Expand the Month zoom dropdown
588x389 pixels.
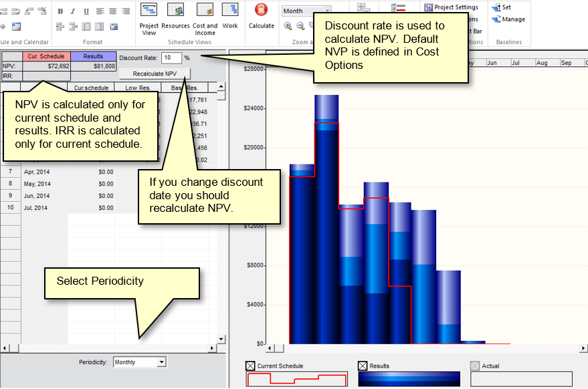point(327,11)
